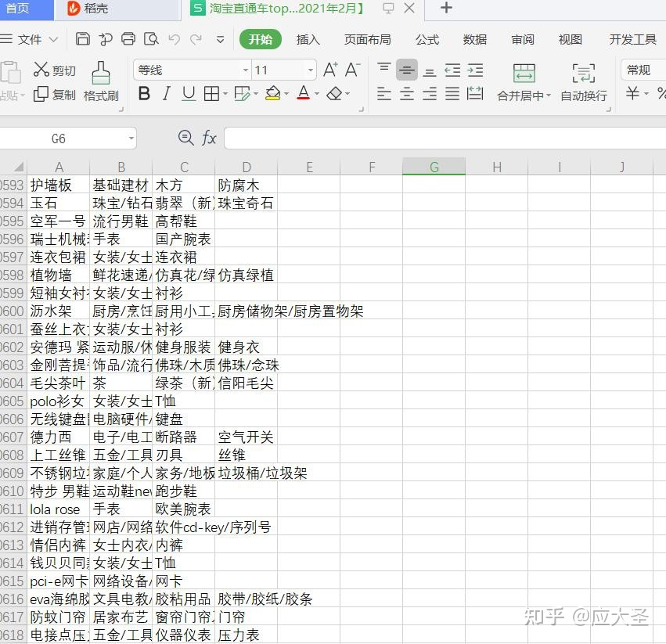Open the font name dropdown 等线
The height and width of the screenshot is (644, 666).
pyautogui.click(x=246, y=70)
